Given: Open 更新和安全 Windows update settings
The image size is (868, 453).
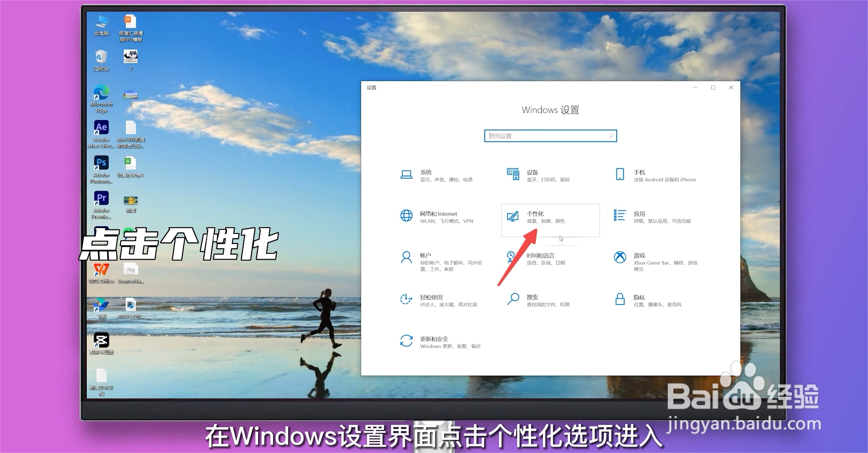Looking at the screenshot, I should pos(440,342).
